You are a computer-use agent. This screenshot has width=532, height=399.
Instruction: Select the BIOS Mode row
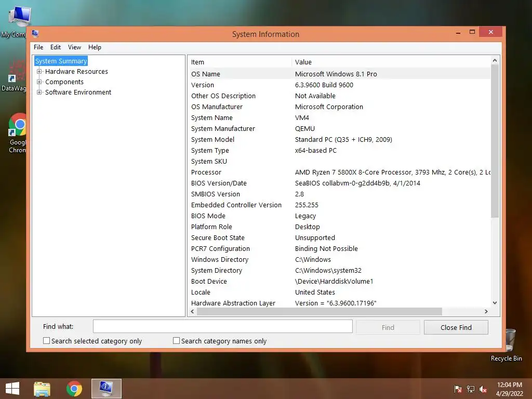(x=339, y=216)
